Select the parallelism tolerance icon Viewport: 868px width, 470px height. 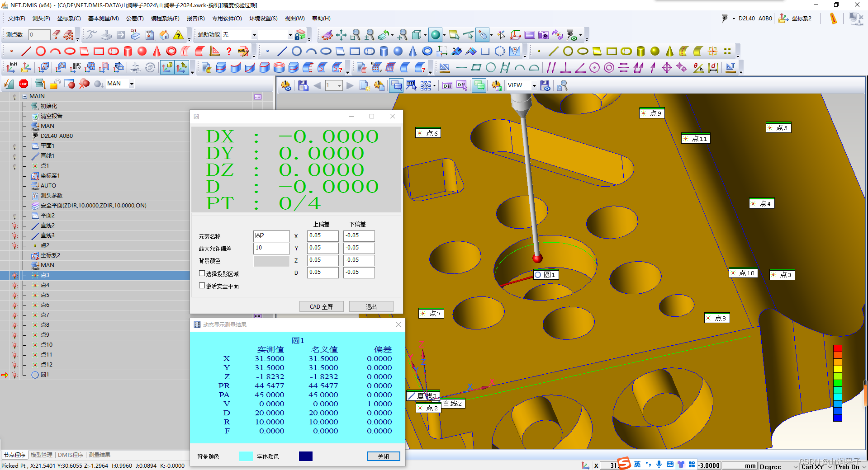tap(551, 68)
